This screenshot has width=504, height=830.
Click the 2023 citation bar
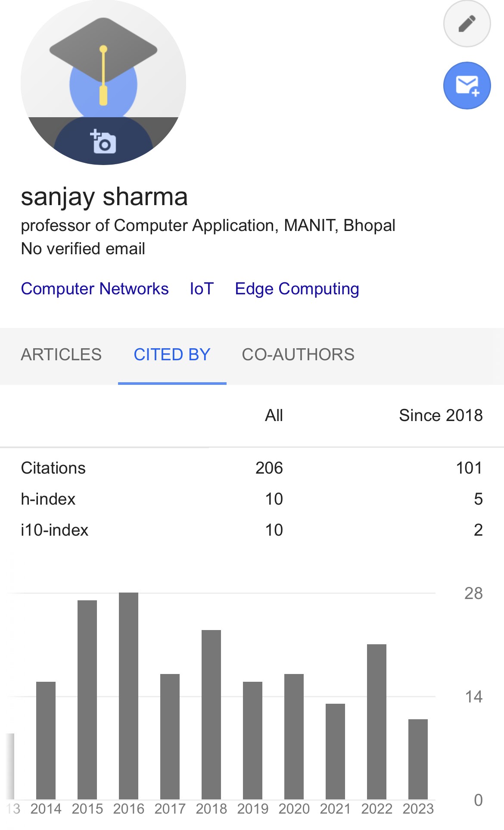418,759
